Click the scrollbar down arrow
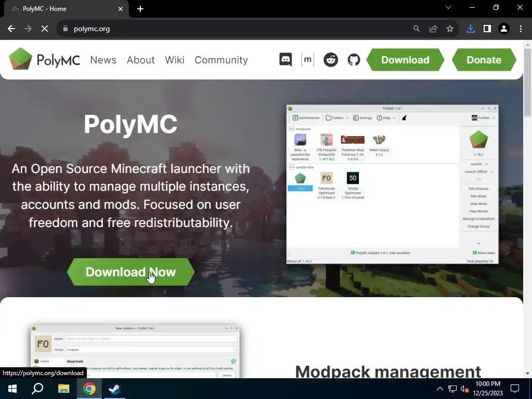 527,374
